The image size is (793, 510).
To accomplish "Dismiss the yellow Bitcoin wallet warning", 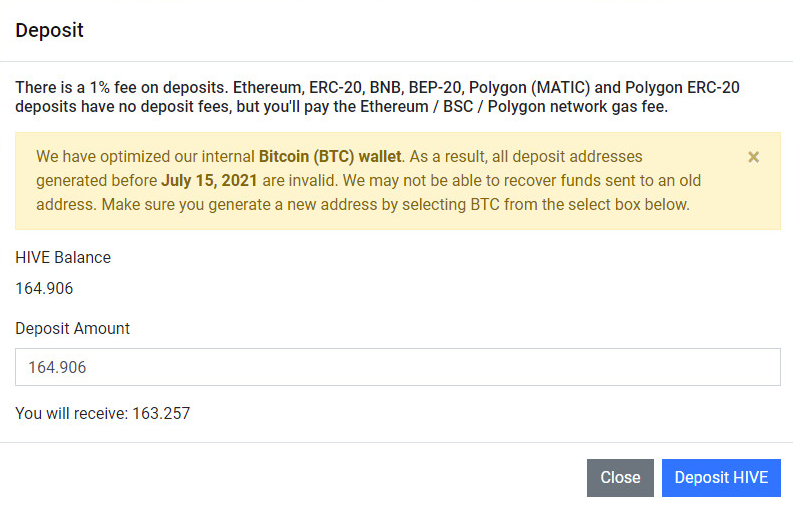I will (753, 157).
